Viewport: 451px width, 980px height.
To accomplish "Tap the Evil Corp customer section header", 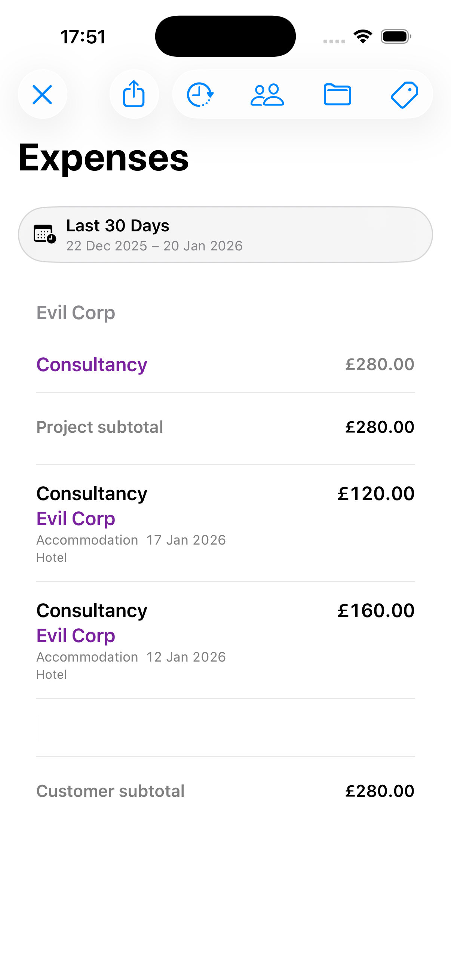I will [x=76, y=313].
